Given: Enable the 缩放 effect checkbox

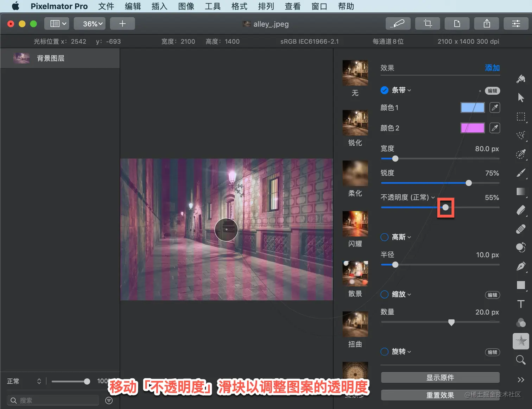Looking at the screenshot, I should click(x=385, y=294).
